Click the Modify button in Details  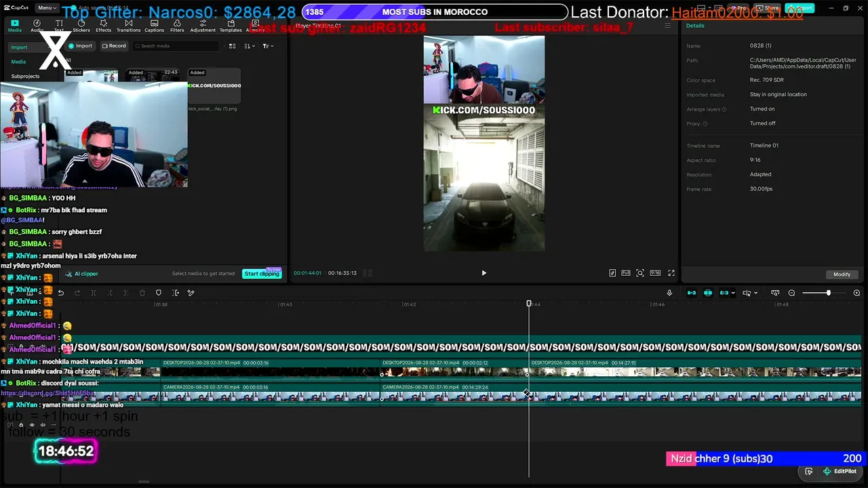click(842, 274)
